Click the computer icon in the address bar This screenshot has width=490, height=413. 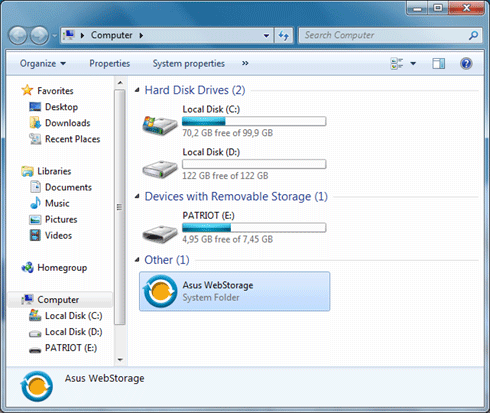pyautogui.click(x=69, y=35)
